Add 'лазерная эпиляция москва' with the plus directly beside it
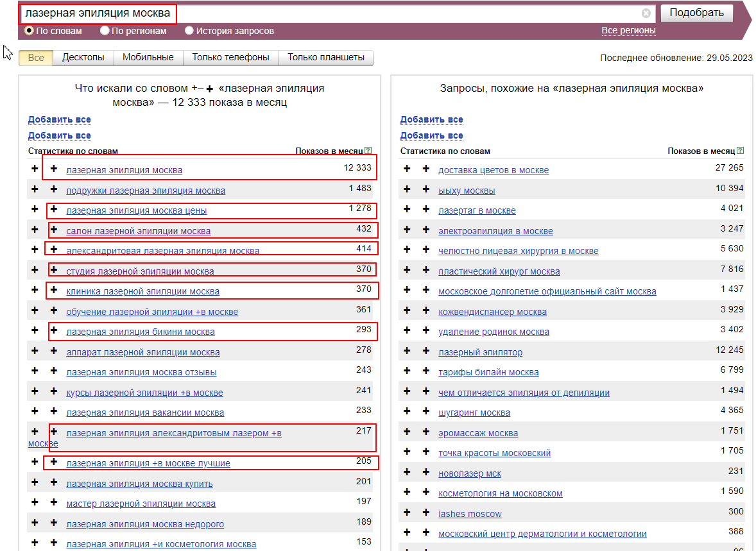 [x=54, y=169]
